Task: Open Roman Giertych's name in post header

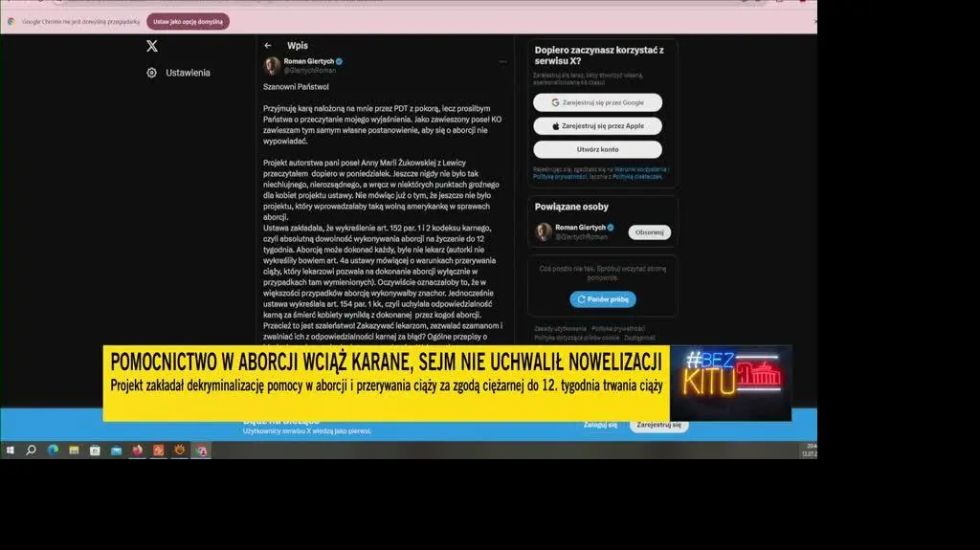Action: 309,61
